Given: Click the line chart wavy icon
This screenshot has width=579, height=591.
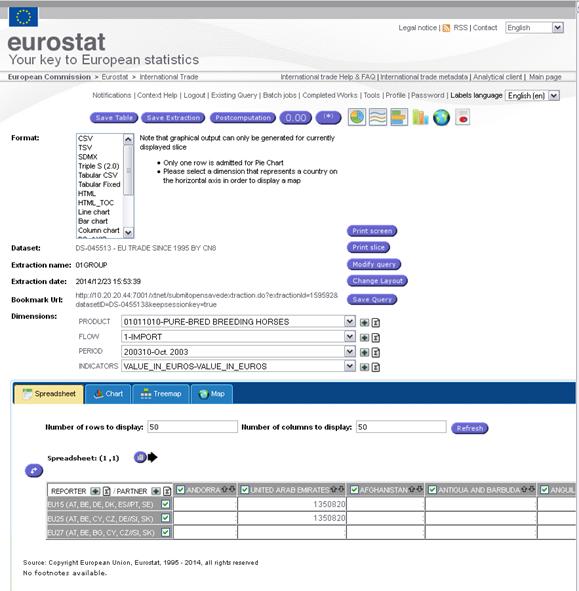Looking at the screenshot, I should click(378, 117).
